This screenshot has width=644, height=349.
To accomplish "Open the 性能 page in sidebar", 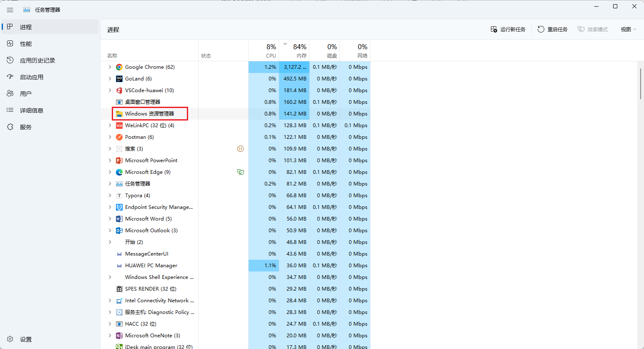I will pos(50,44).
